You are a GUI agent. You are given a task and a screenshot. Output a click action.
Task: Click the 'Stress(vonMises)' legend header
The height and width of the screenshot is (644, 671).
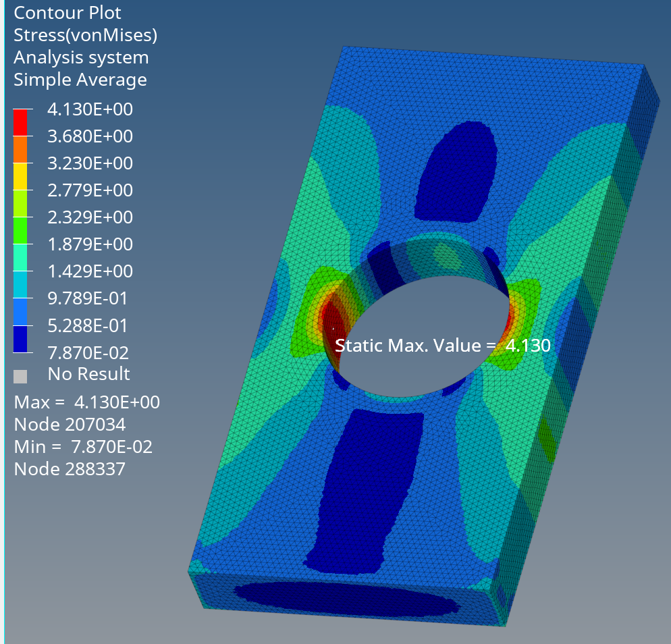tap(86, 35)
